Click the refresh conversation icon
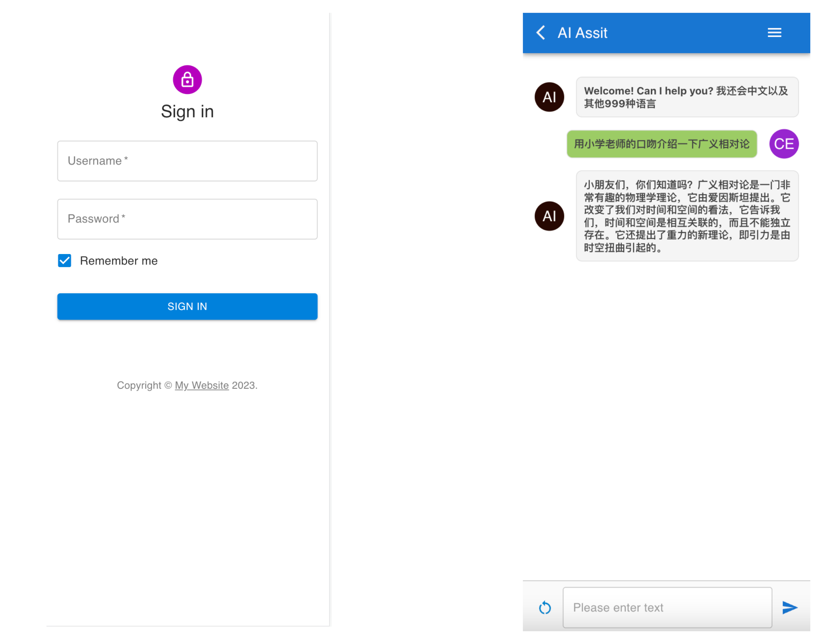The height and width of the screenshot is (639, 840). click(x=545, y=607)
